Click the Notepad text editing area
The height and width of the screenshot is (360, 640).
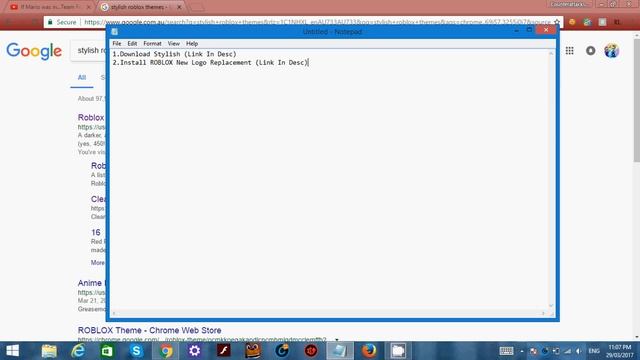[x=329, y=180]
